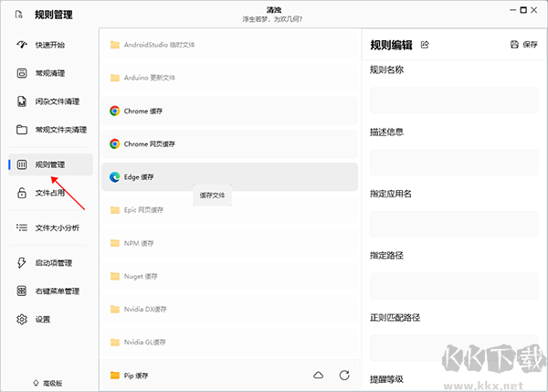Select the Edge 缓存 rule

pos(229,177)
